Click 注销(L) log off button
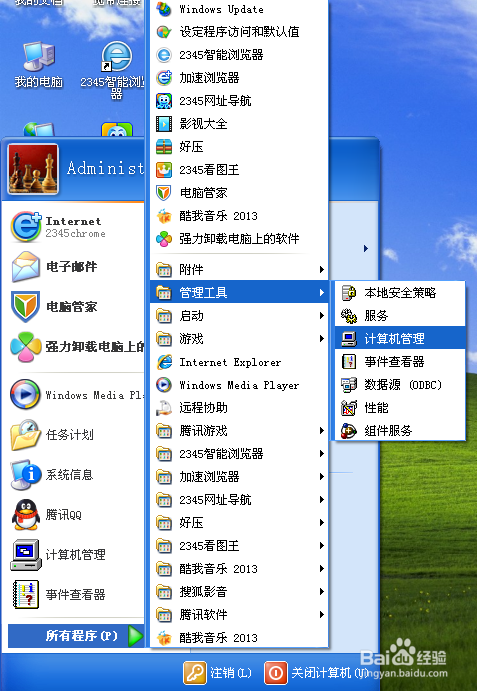The height and width of the screenshot is (691, 477). click(x=218, y=673)
